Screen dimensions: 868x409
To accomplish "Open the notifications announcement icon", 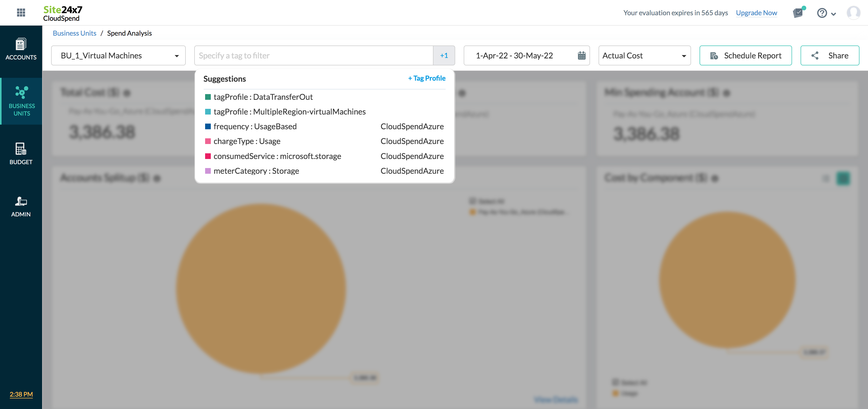I will 798,13.
